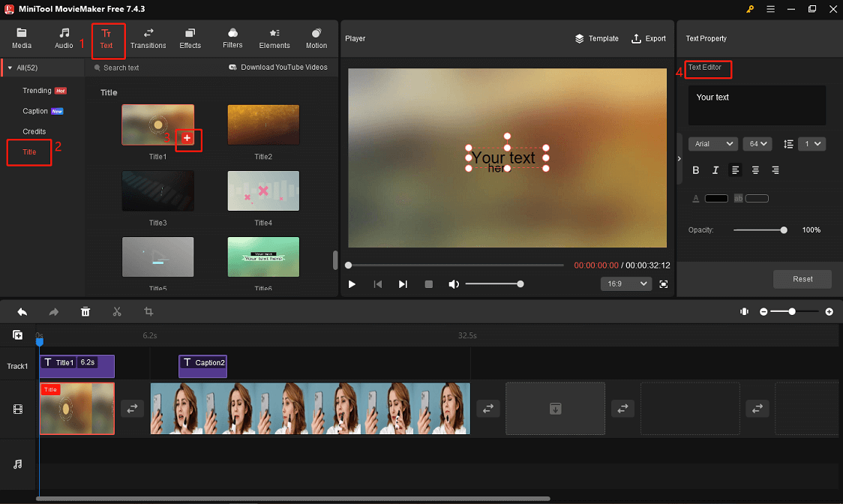The height and width of the screenshot is (504, 843).
Task: Open the font size 64 dropdown
Action: click(x=757, y=143)
